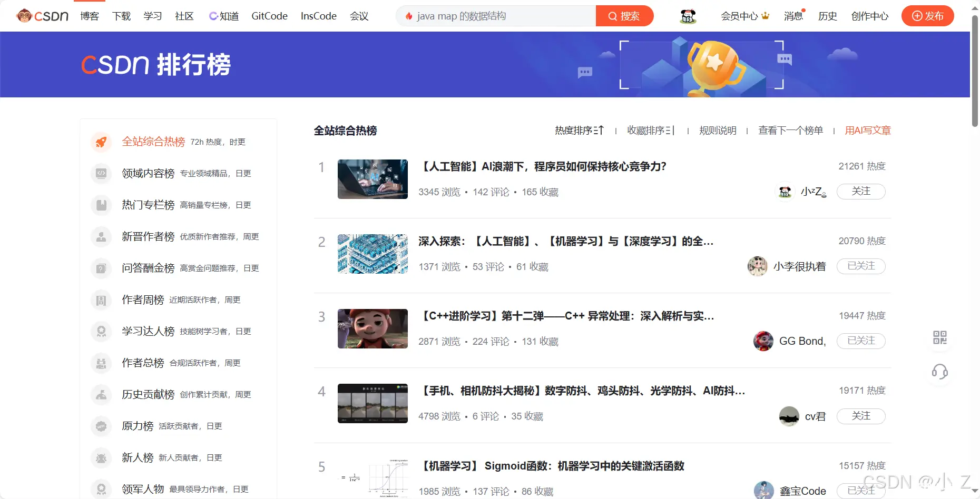980x499 pixels.
Task: Open thumbnail of the rank 4 防抖 article
Action: point(373,403)
